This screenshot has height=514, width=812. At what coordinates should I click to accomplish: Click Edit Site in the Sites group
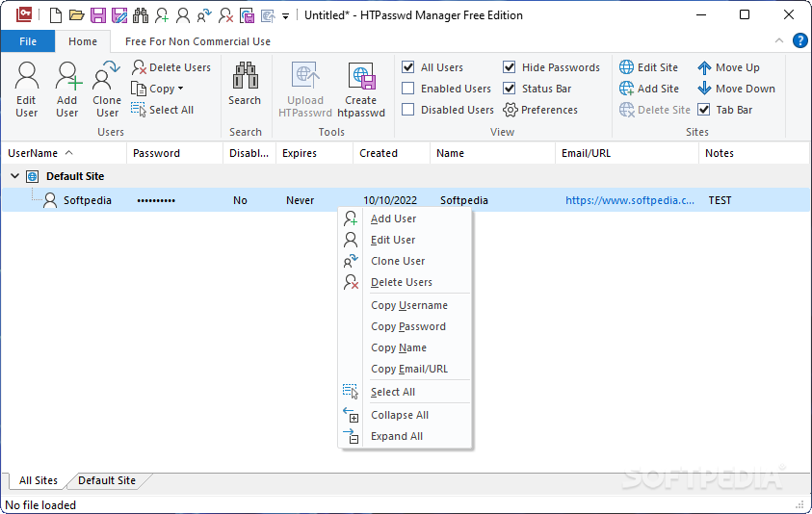(648, 67)
